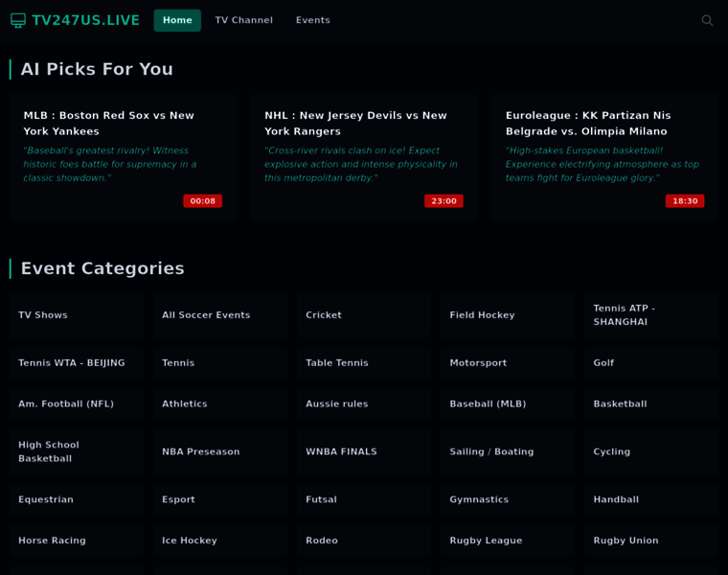Select the WNBA FINALS category

pyautogui.click(x=364, y=452)
